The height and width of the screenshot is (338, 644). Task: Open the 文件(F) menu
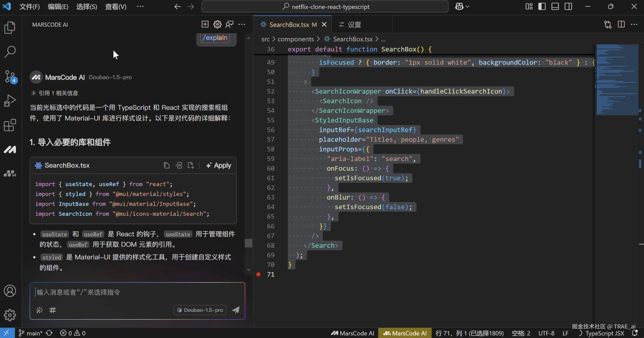(x=29, y=7)
